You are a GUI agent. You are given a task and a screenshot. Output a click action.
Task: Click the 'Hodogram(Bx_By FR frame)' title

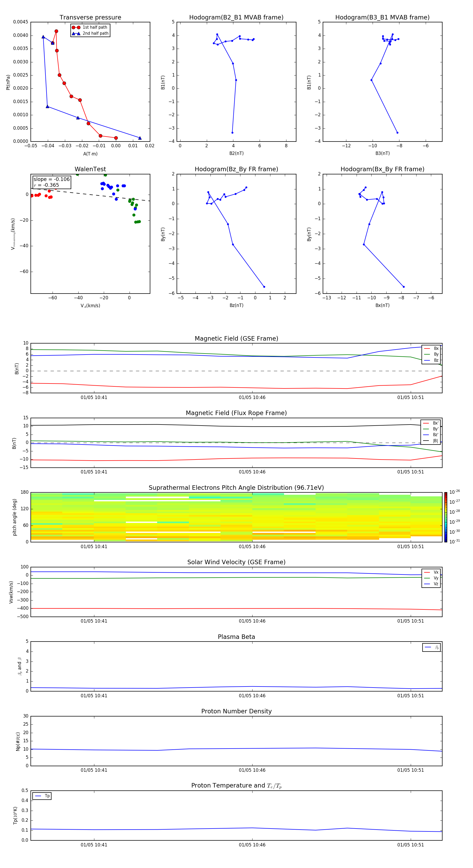(x=382, y=169)
